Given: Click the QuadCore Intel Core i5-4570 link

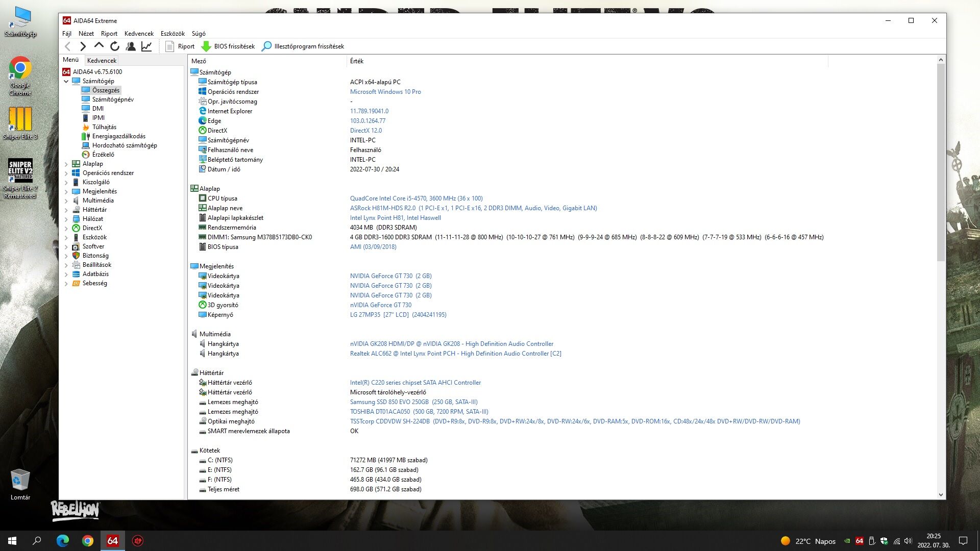Looking at the screenshot, I should pos(416,198).
